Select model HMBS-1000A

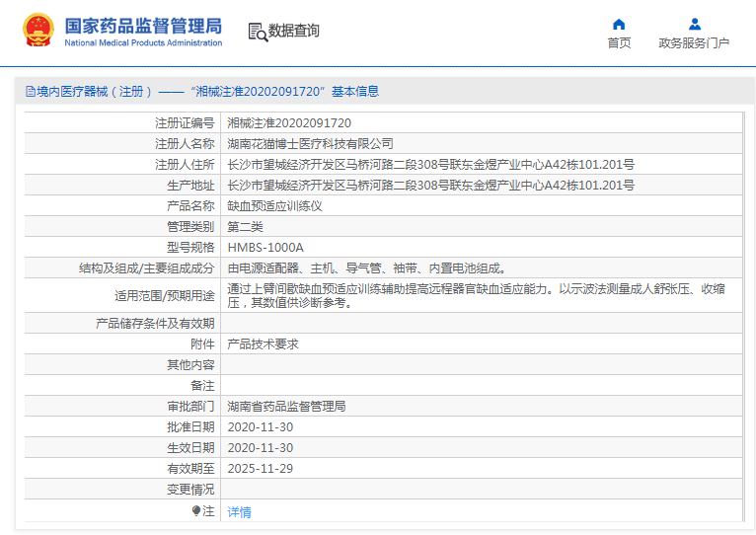coord(265,248)
